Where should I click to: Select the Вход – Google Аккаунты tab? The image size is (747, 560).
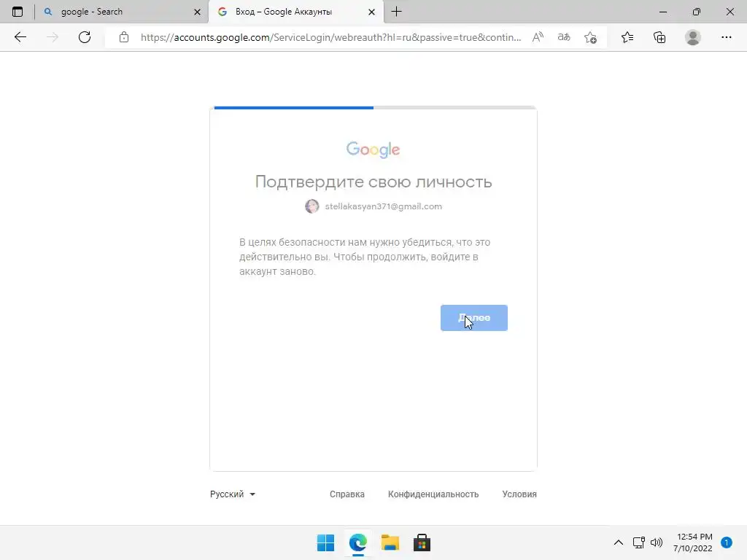(296, 12)
